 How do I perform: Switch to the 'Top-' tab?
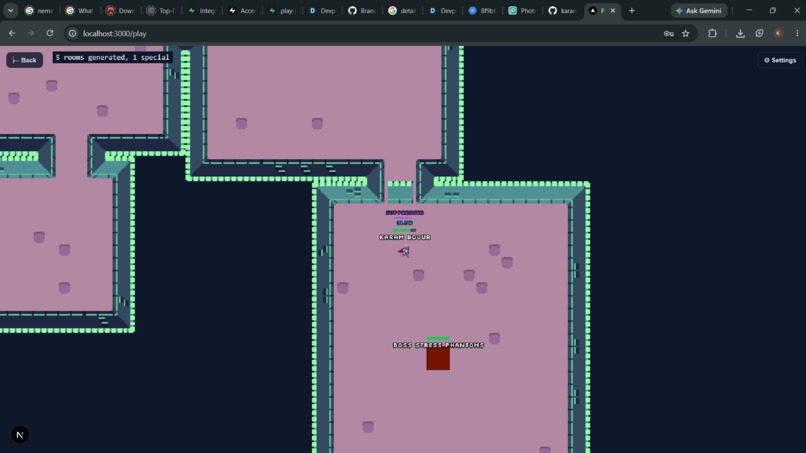pyautogui.click(x=160, y=10)
